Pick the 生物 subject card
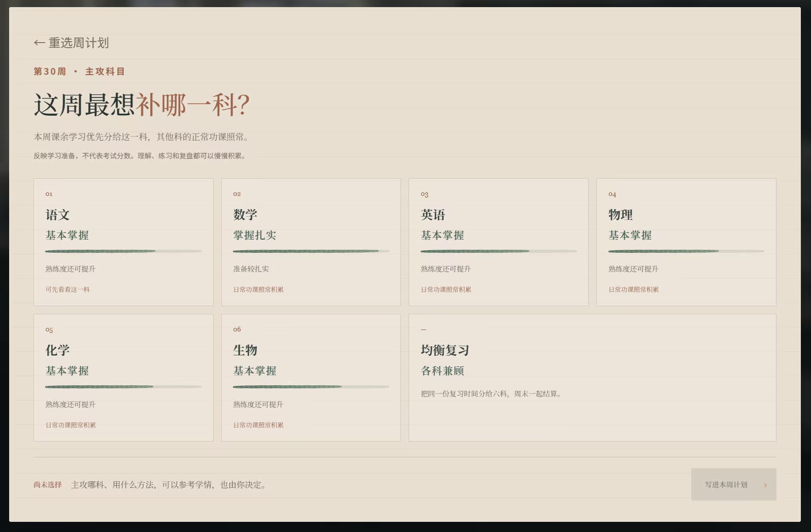 [311, 378]
